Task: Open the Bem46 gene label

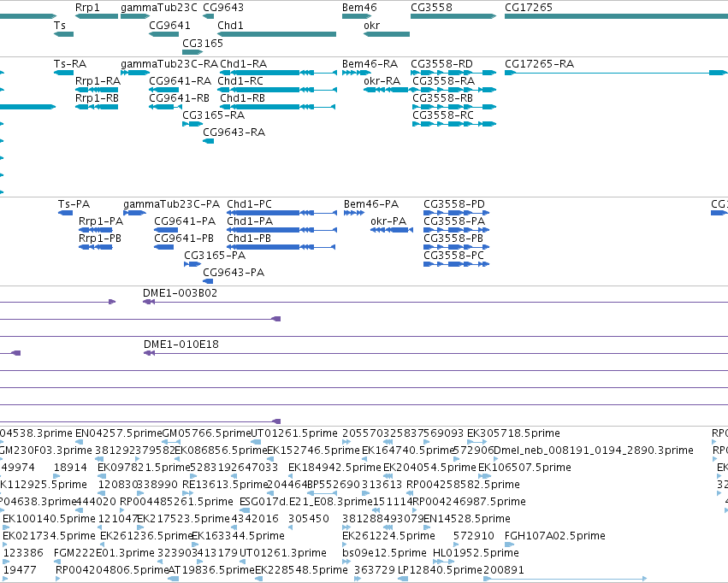Action: tap(359, 8)
